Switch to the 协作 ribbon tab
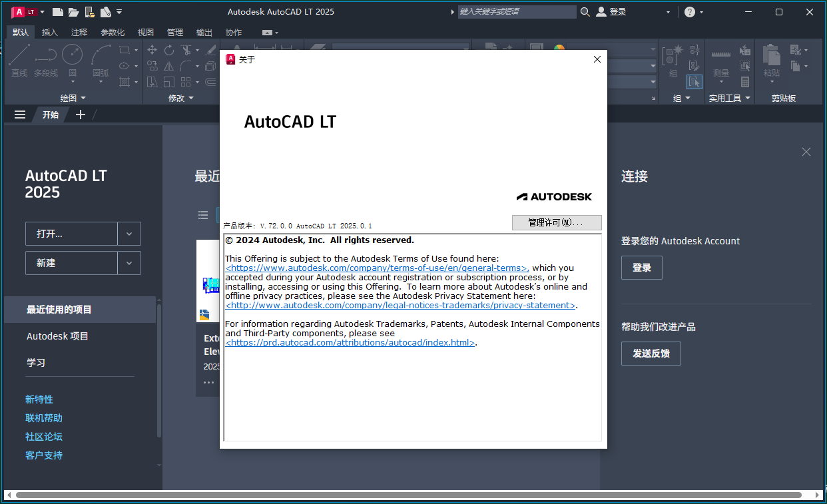Image resolution: width=827 pixels, height=504 pixels. coord(234,33)
